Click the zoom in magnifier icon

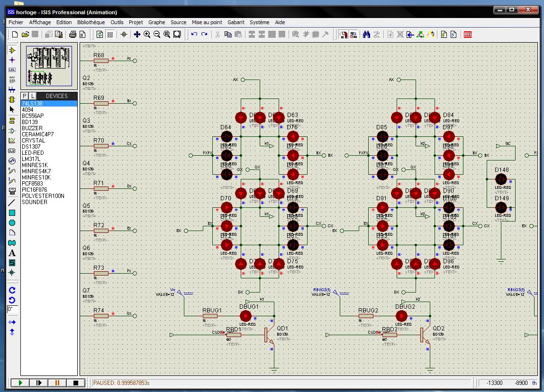point(147,34)
